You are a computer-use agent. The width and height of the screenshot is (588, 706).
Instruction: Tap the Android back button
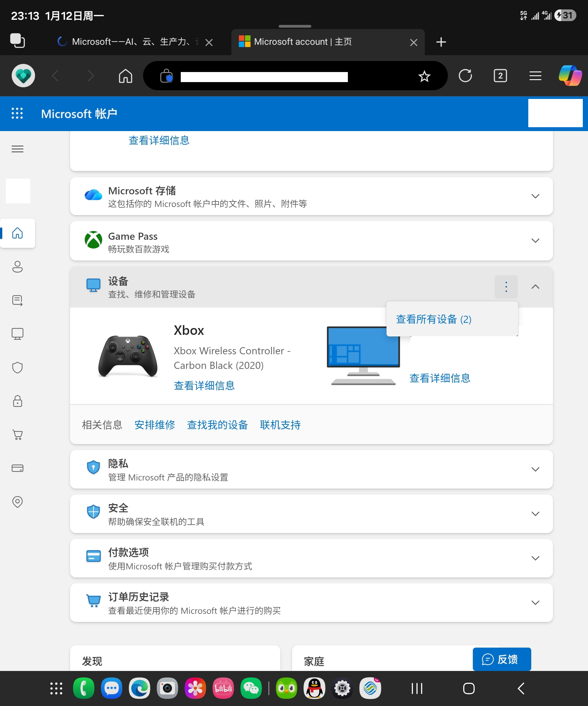[521, 688]
